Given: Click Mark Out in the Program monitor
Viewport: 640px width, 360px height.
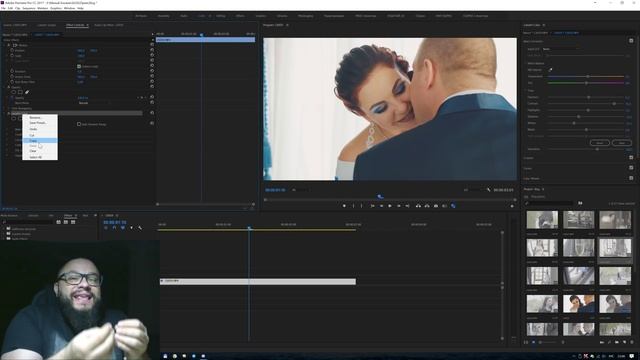Looking at the screenshot, I should click(x=362, y=206).
